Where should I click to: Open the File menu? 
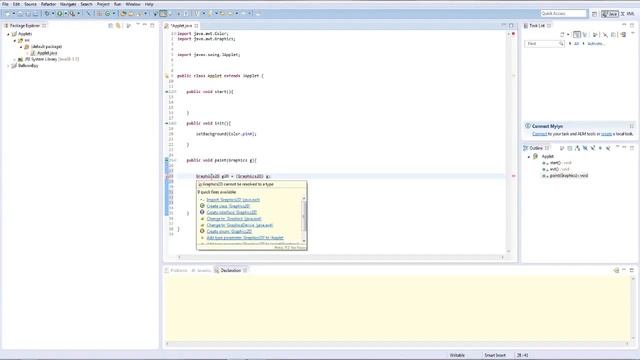5,4
